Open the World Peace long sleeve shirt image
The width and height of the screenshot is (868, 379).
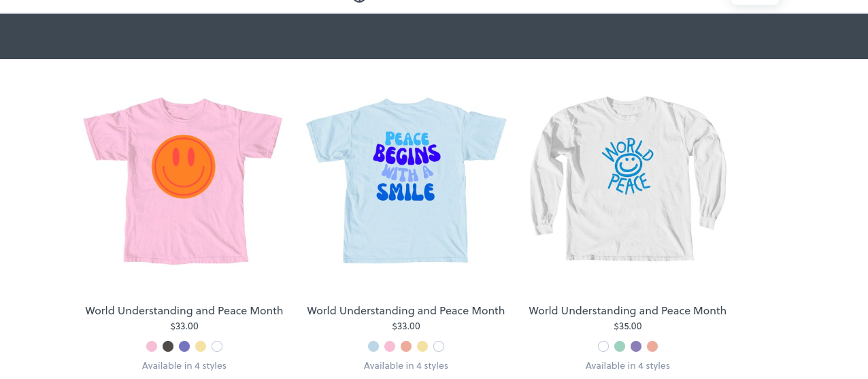click(628, 179)
